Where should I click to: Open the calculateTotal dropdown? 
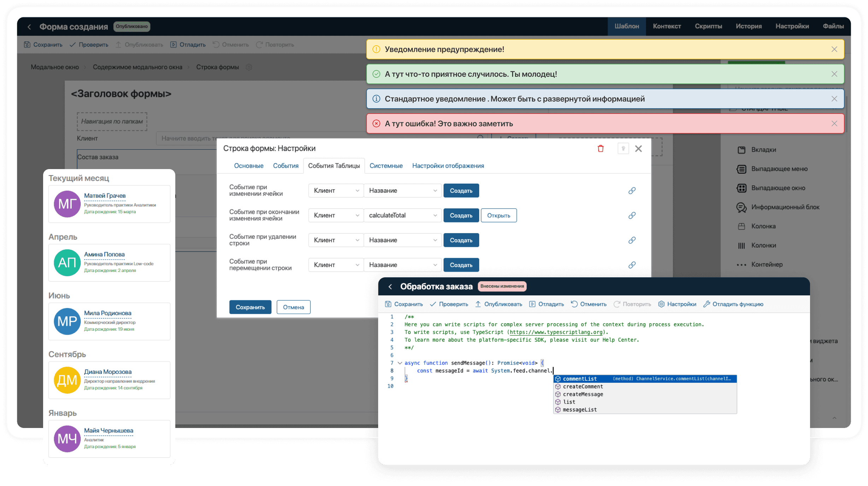pos(403,215)
